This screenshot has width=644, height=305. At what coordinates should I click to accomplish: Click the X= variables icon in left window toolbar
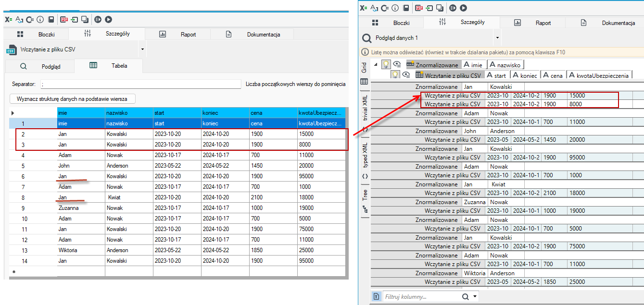click(8, 20)
